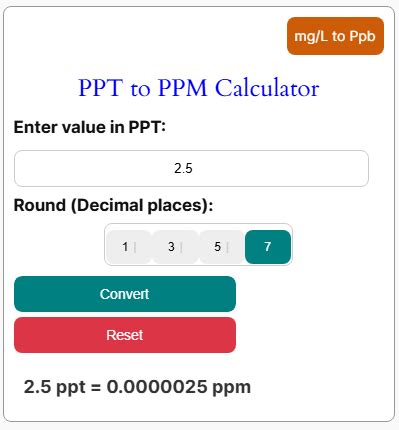Clear the inputs using Reset
This screenshot has height=430, width=399.
point(125,335)
